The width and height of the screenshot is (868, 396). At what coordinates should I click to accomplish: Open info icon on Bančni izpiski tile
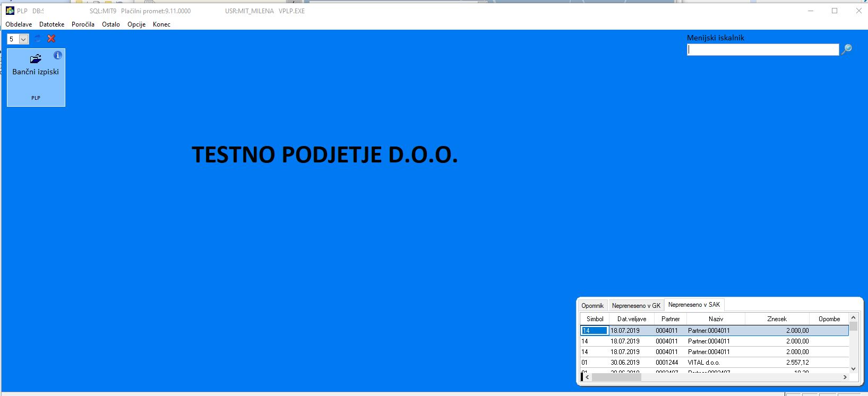[x=58, y=55]
